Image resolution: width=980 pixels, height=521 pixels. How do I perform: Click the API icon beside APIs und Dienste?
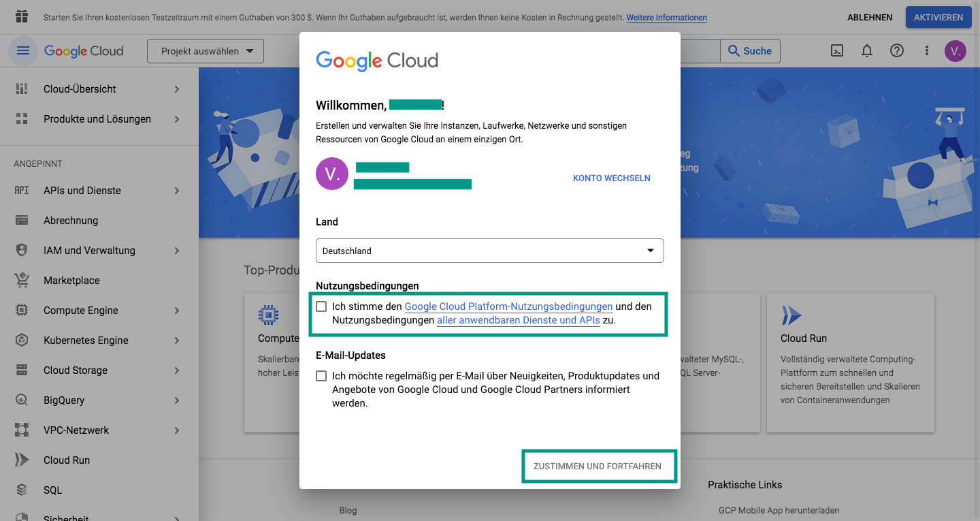pos(22,191)
